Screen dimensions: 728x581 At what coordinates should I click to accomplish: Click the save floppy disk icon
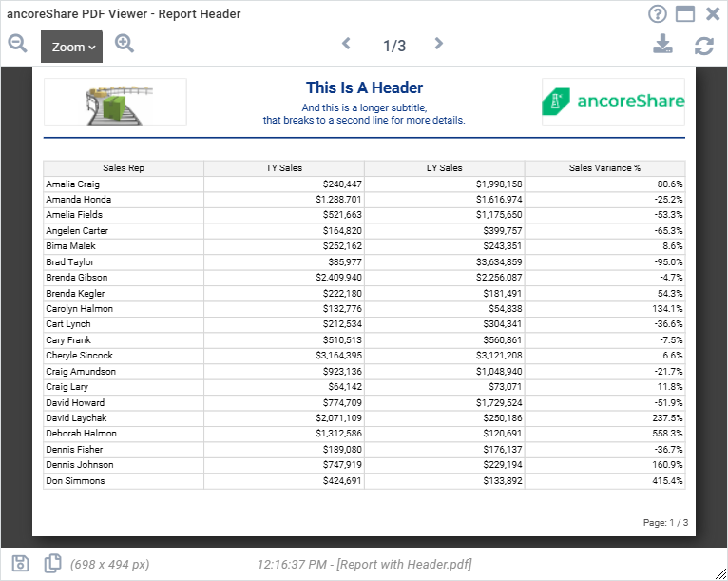point(20,564)
